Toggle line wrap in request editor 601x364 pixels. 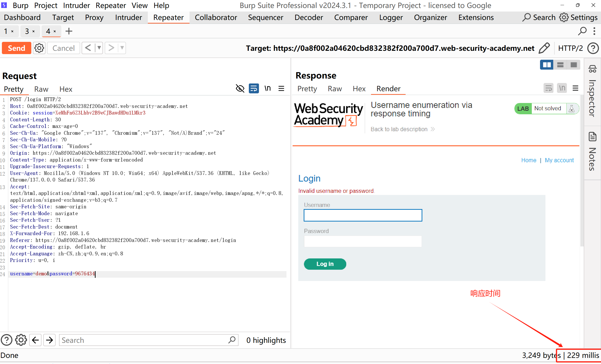254,88
